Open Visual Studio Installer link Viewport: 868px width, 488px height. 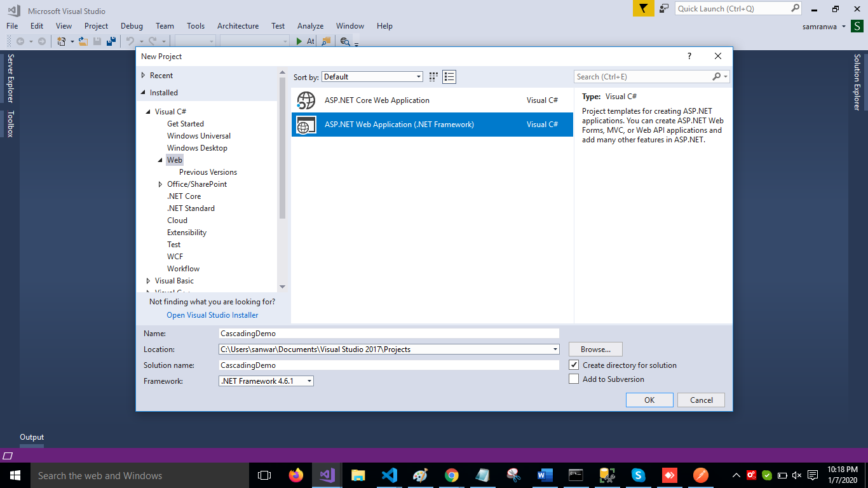(212, 315)
